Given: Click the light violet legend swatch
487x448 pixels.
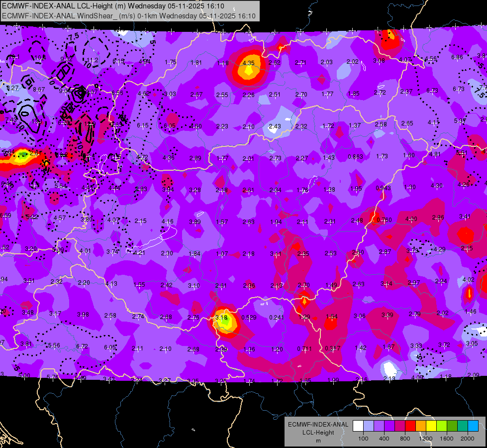Looking at the screenshot, I should click(379, 426).
